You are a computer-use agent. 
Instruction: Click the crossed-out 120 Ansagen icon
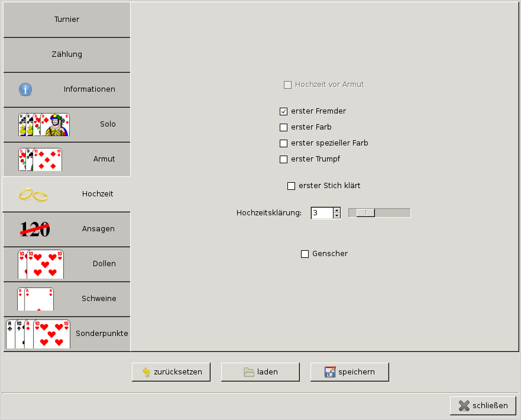[x=35, y=229]
